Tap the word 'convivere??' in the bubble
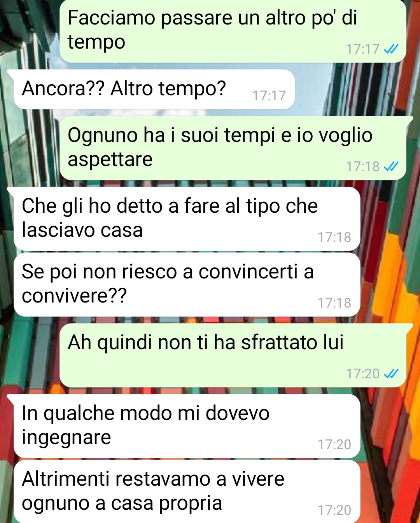The image size is (420, 523). point(74,296)
